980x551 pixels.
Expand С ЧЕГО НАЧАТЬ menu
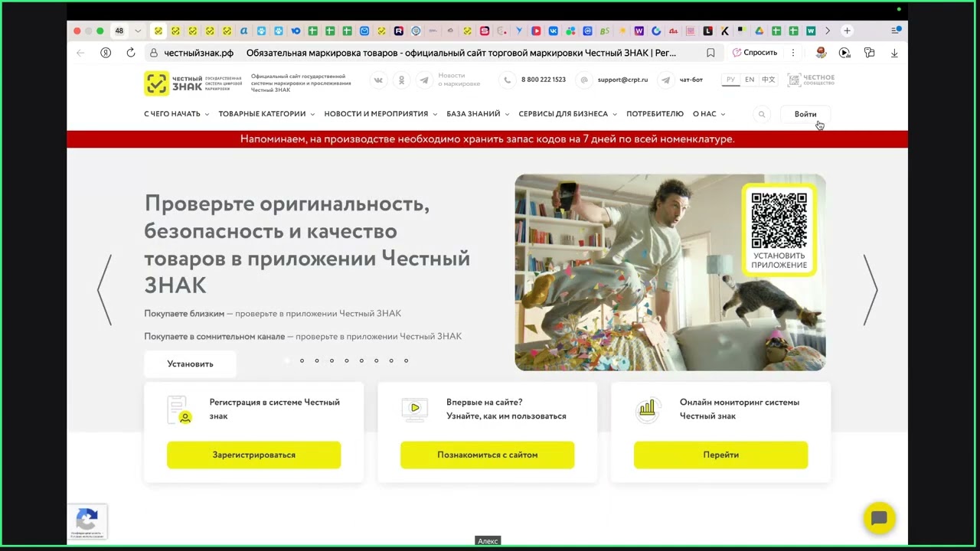[177, 114]
